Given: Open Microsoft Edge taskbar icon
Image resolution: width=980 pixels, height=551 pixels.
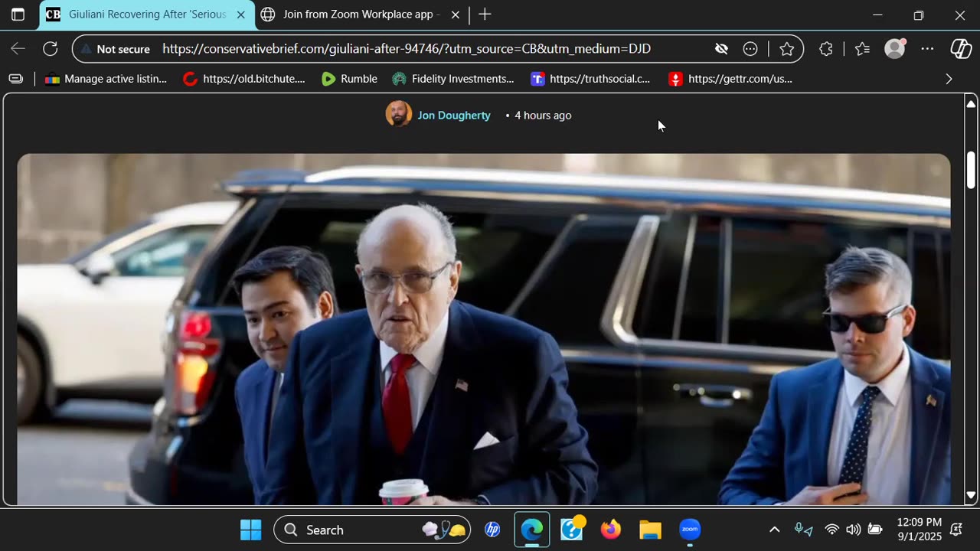Looking at the screenshot, I should click(x=532, y=530).
